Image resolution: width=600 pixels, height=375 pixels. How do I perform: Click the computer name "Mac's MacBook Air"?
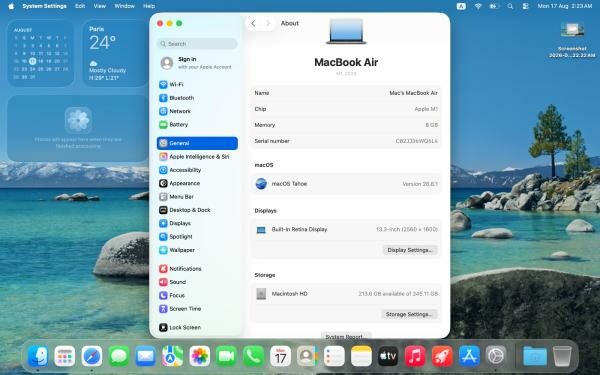click(x=413, y=93)
